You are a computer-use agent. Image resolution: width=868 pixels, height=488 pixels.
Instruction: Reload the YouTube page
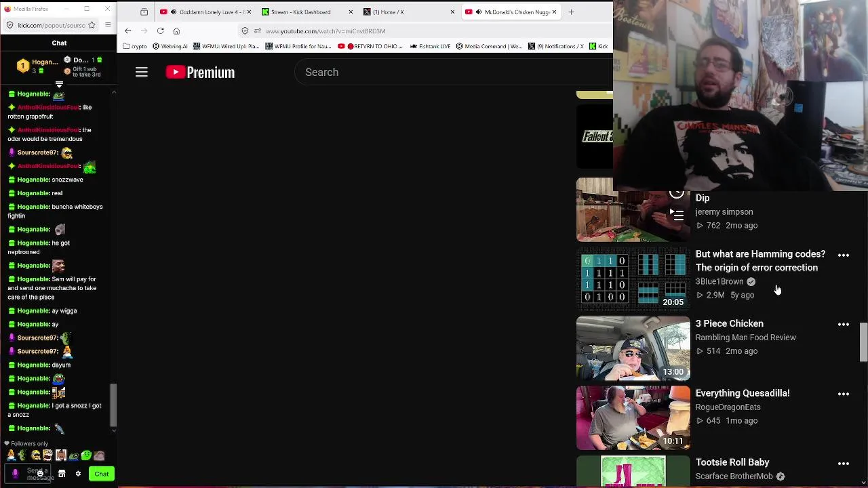click(x=160, y=30)
